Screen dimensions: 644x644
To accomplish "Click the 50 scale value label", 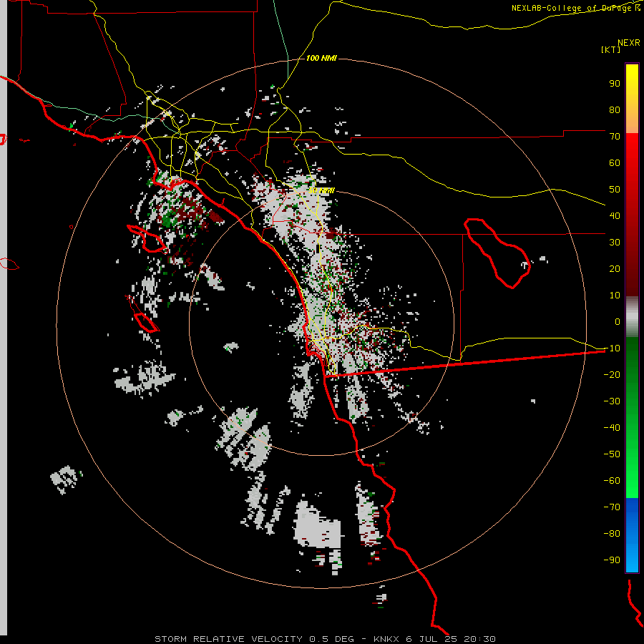I will pyautogui.click(x=615, y=190).
